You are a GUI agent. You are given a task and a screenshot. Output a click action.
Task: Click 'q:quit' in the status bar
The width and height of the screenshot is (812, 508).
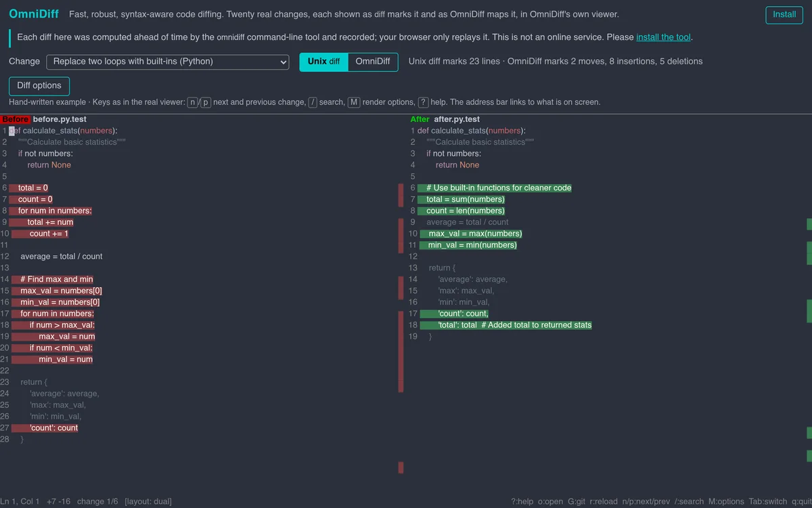pyautogui.click(x=802, y=501)
